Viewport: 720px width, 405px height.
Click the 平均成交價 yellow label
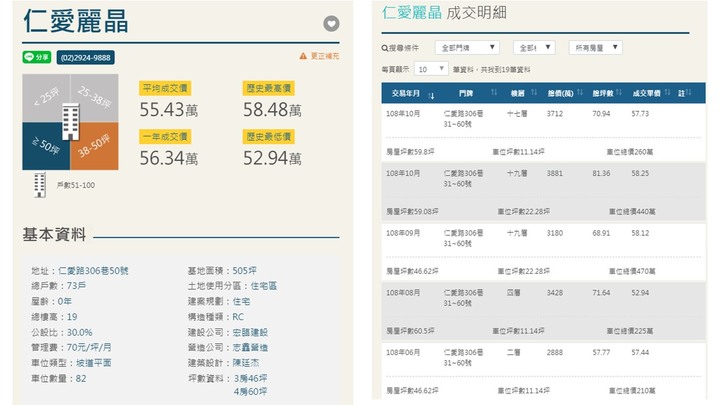coord(165,88)
